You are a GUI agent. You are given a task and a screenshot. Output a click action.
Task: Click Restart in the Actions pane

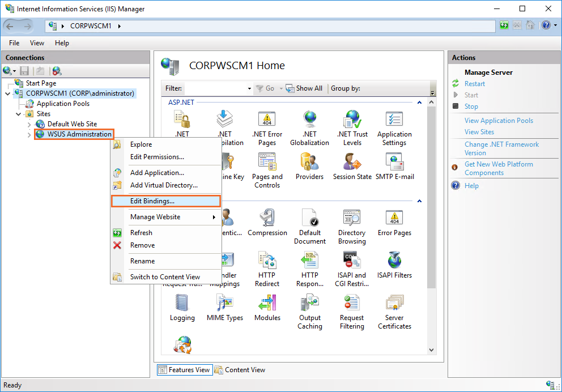click(474, 84)
